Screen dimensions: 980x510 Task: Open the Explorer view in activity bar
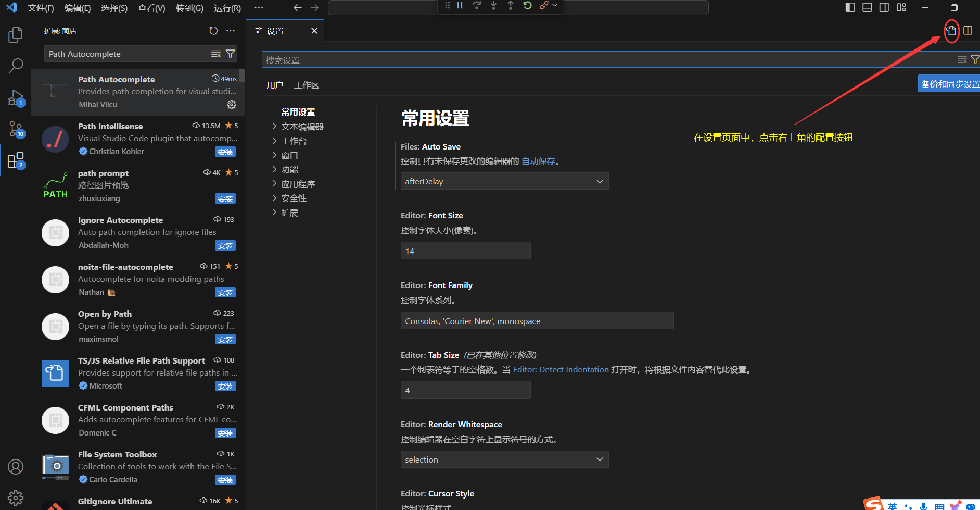pyautogui.click(x=16, y=35)
